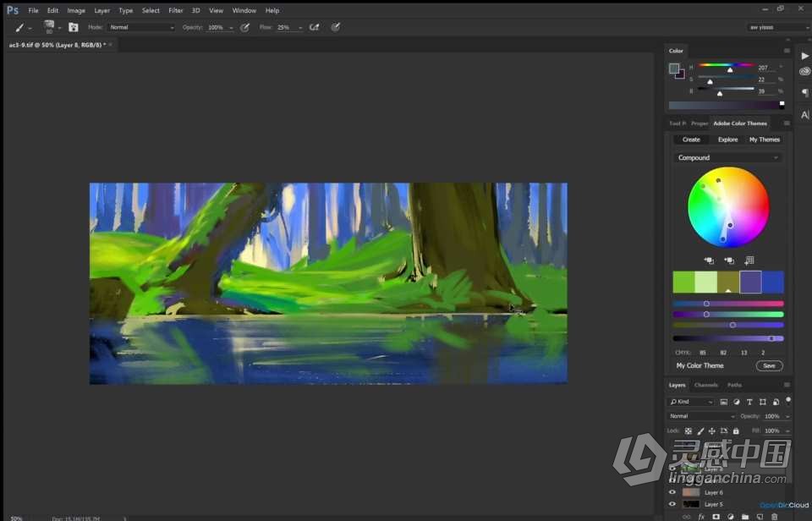Screen dimensions: 812x521
Task: Click the Actions play panel icon
Action: pos(804,56)
